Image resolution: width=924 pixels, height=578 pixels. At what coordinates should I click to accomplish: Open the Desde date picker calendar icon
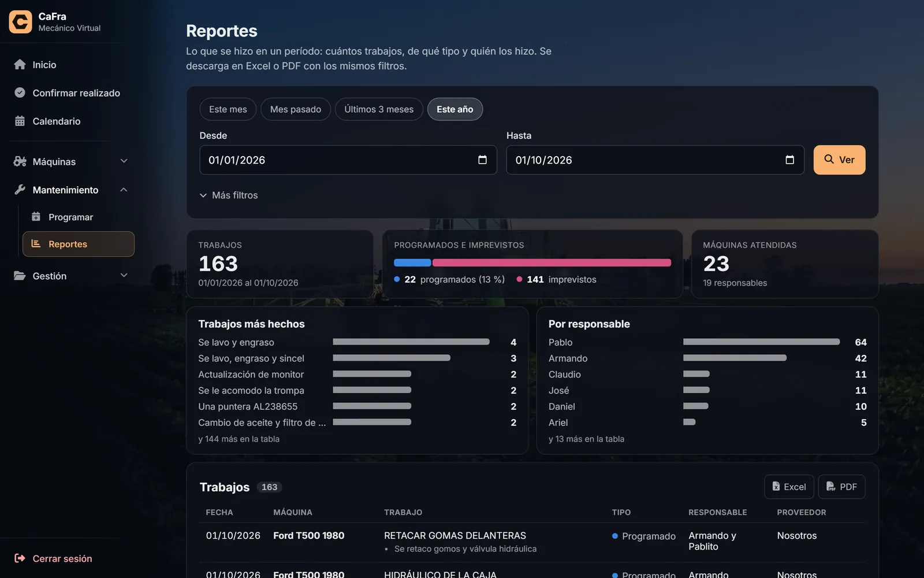pos(483,160)
